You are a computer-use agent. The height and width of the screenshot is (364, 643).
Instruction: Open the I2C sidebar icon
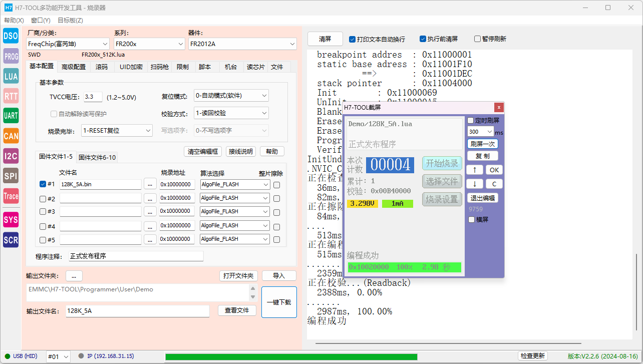11,156
